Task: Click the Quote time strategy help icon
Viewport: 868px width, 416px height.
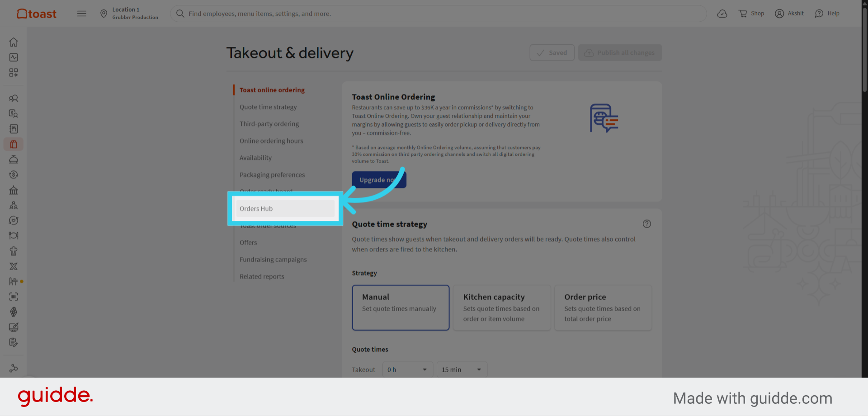Action: (x=647, y=224)
